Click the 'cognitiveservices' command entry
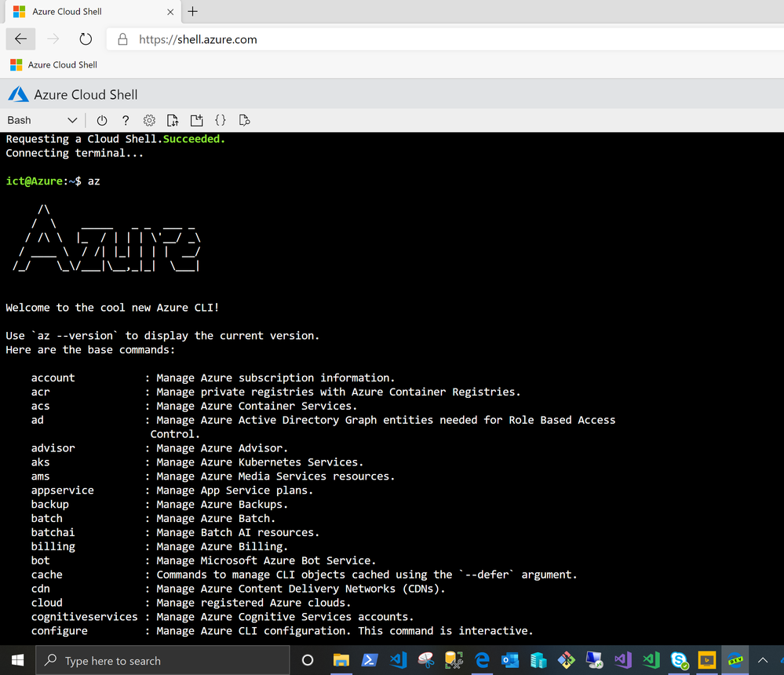The width and height of the screenshot is (784, 675). pos(223,617)
